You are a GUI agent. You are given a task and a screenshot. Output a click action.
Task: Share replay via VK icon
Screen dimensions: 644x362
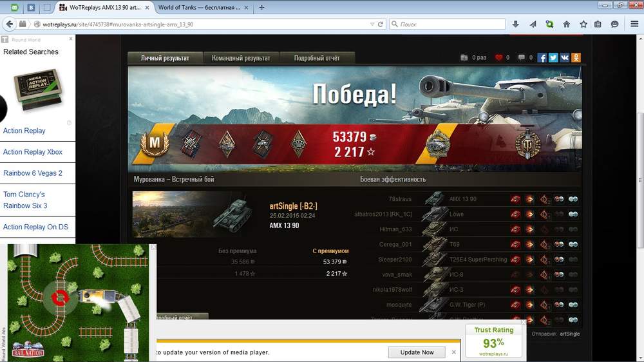tap(565, 58)
